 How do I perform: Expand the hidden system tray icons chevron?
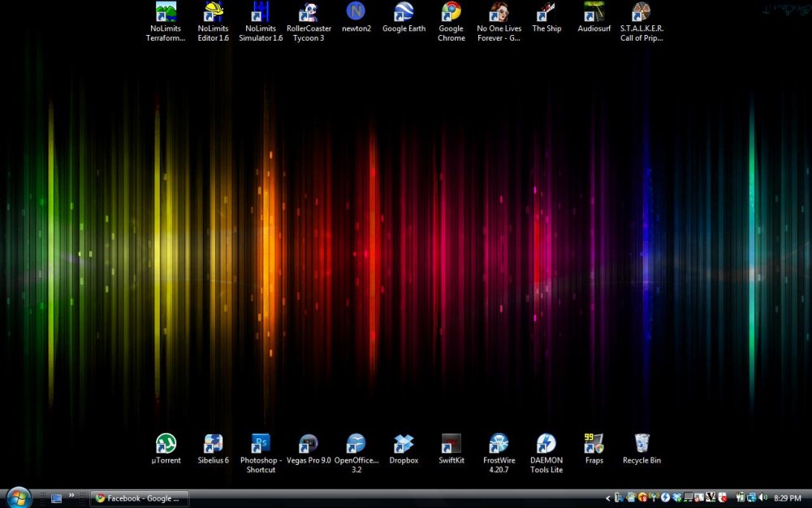click(607, 497)
